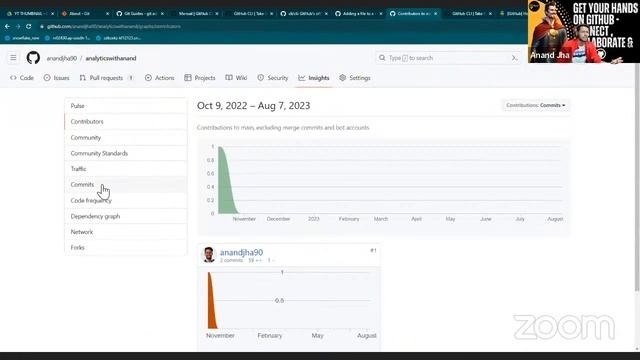Image resolution: width=640 pixels, height=360 pixels.
Task: Select Forks in the Insights sidebar
Action: [126, 247]
